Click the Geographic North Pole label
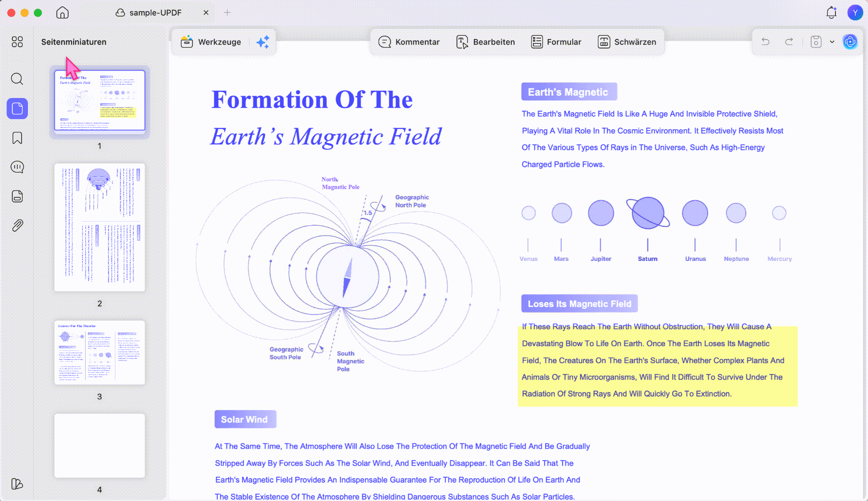 (x=412, y=201)
